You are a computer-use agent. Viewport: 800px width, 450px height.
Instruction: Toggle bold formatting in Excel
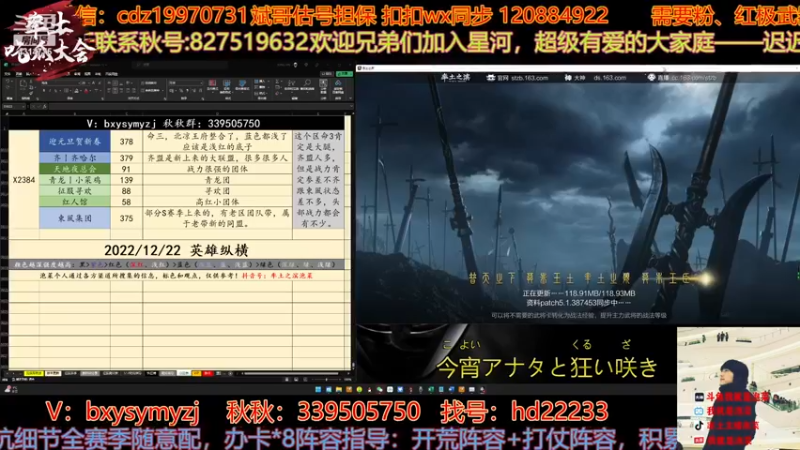click(x=44, y=90)
